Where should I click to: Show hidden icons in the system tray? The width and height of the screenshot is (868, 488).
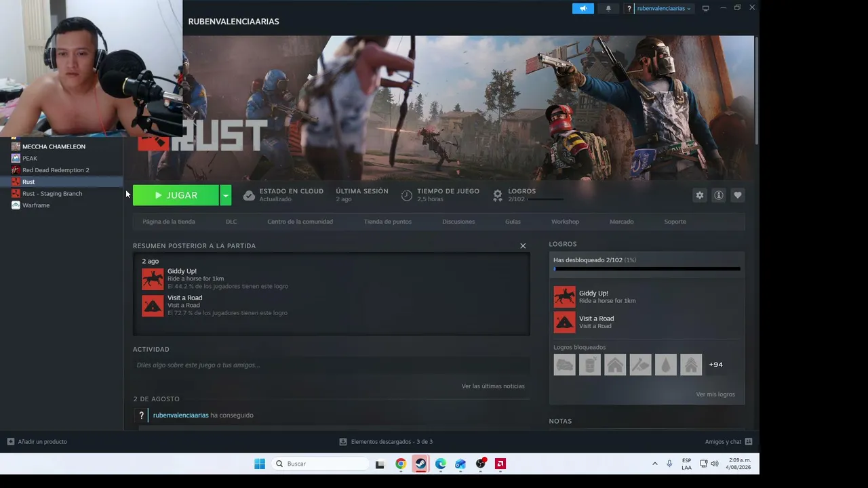coord(654,464)
